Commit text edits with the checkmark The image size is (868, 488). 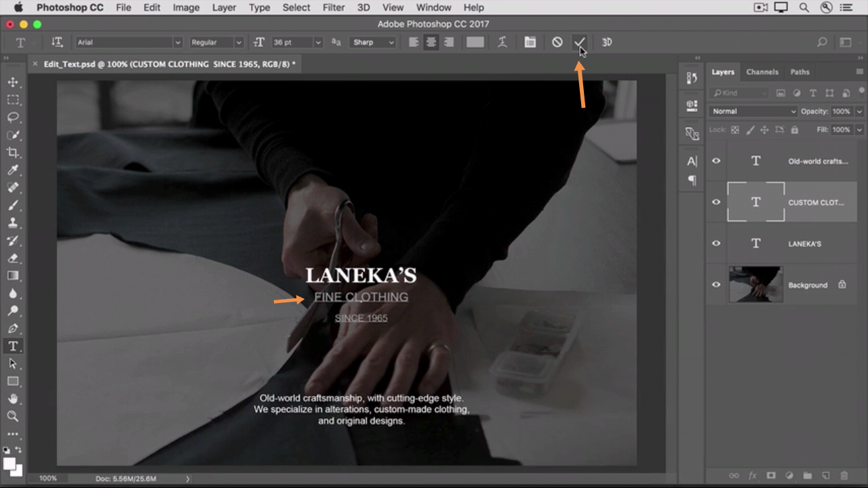point(579,42)
